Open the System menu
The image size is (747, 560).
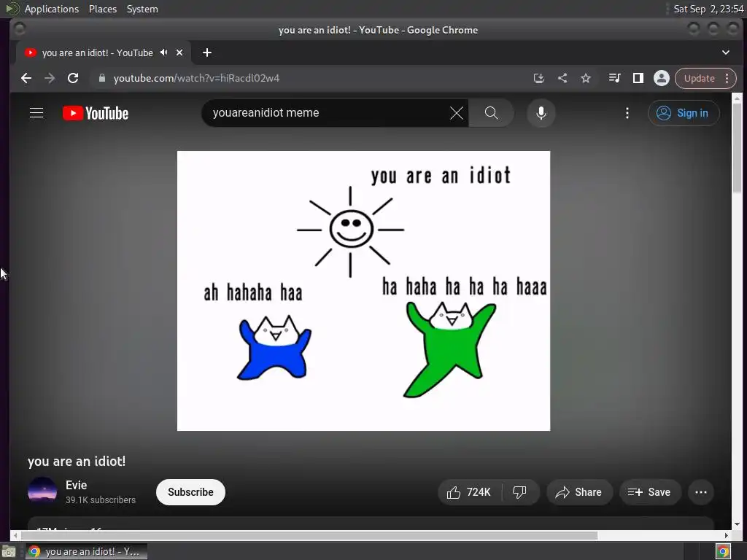point(142,9)
